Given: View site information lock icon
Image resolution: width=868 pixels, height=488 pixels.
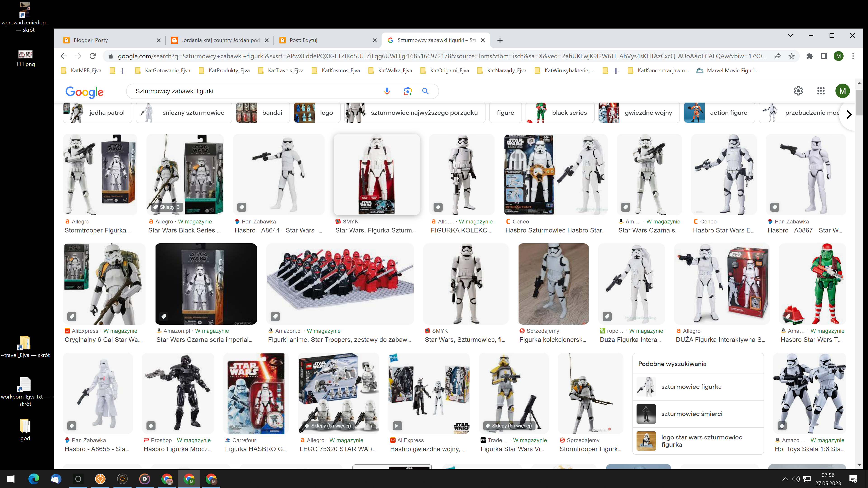Looking at the screenshot, I should pyautogui.click(x=110, y=56).
